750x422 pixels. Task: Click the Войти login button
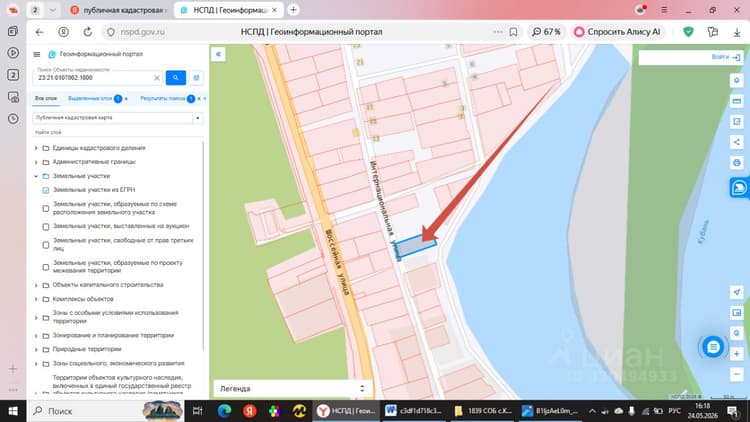726,57
